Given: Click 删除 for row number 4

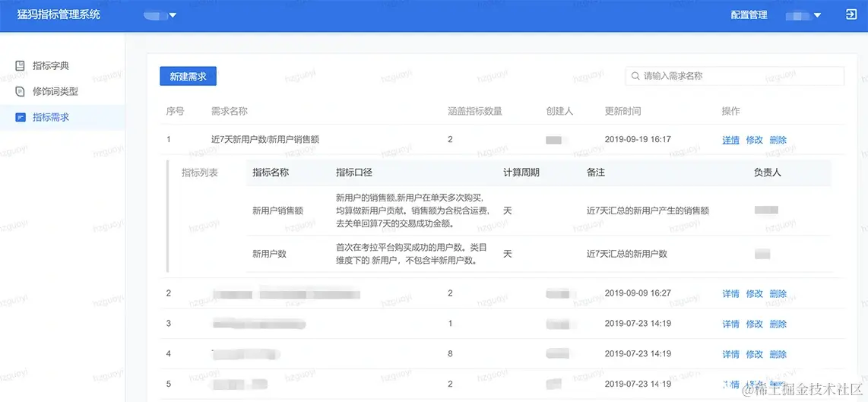Looking at the screenshot, I should tap(778, 354).
